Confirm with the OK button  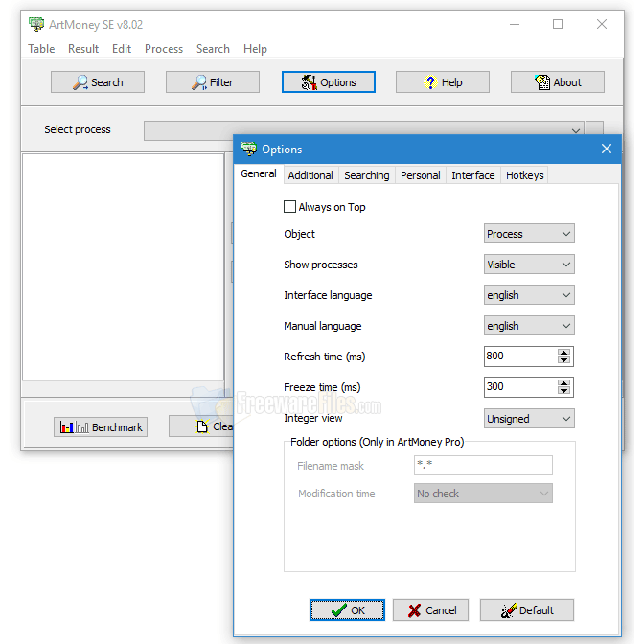coord(347,609)
